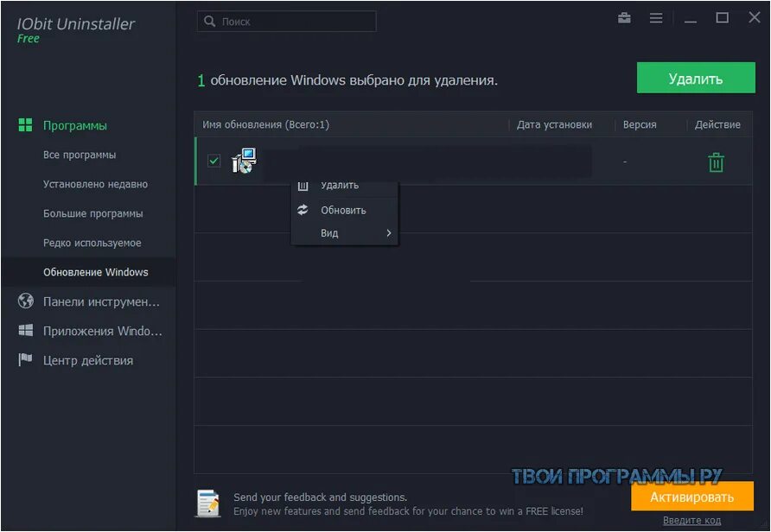Viewport: 771px width, 532px height.
Task: Select Редко используемое in the sidebar
Action: click(92, 243)
